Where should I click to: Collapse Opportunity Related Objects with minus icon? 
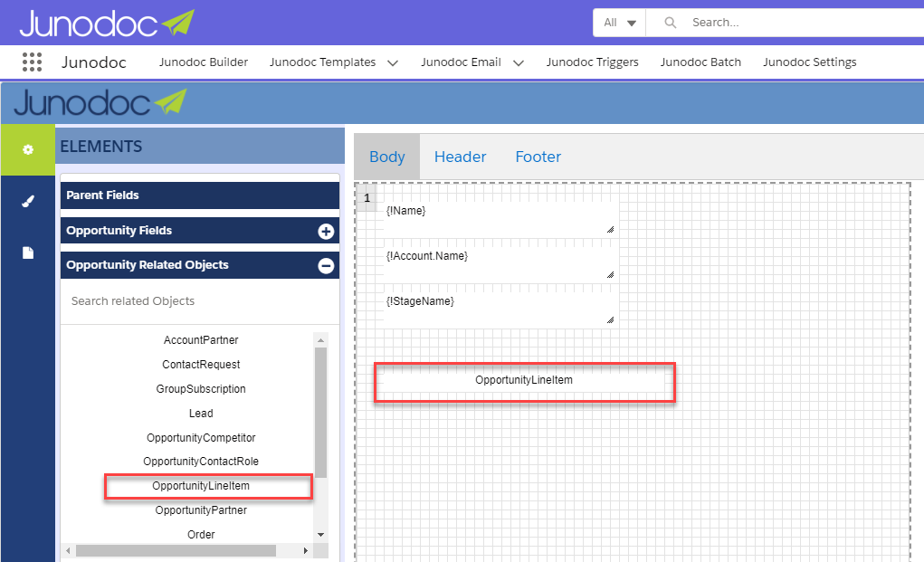326,266
